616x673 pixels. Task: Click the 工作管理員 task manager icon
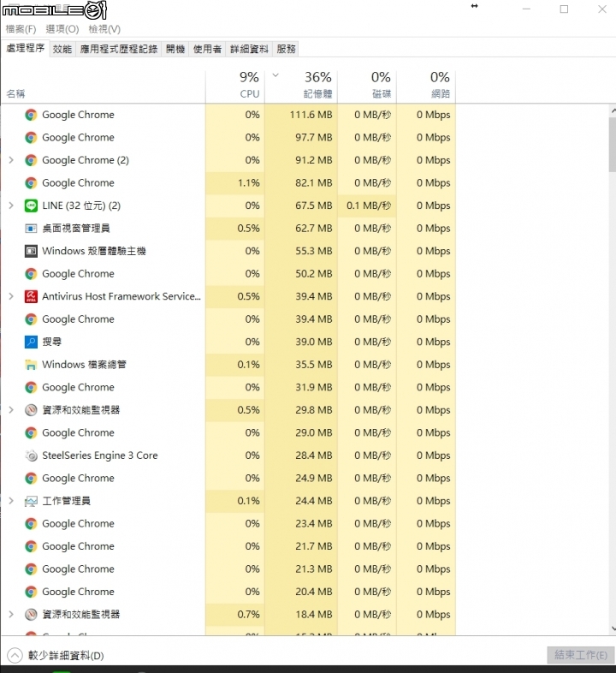click(31, 501)
